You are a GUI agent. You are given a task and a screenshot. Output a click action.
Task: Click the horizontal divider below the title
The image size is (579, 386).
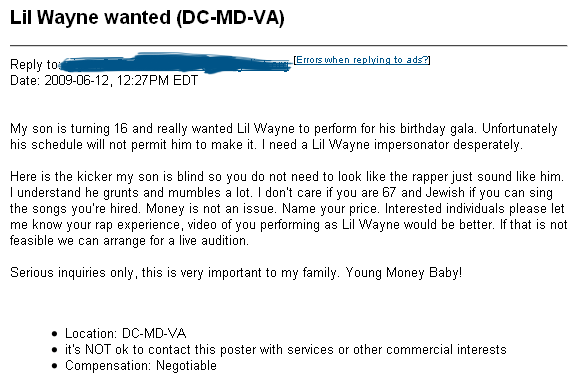(288, 45)
